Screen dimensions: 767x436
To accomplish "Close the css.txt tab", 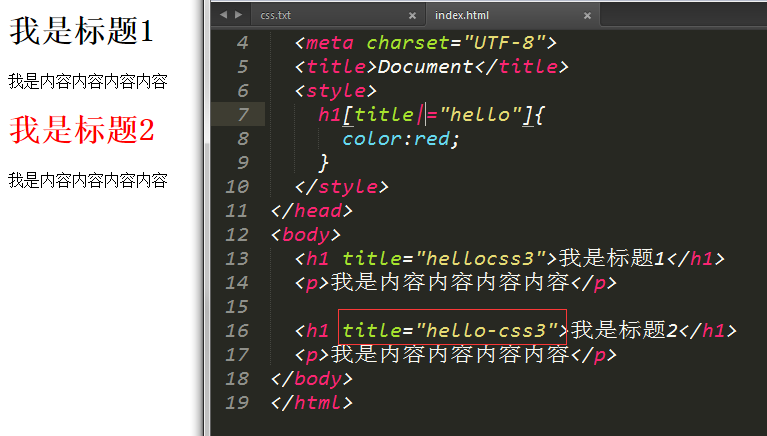I will pos(412,16).
